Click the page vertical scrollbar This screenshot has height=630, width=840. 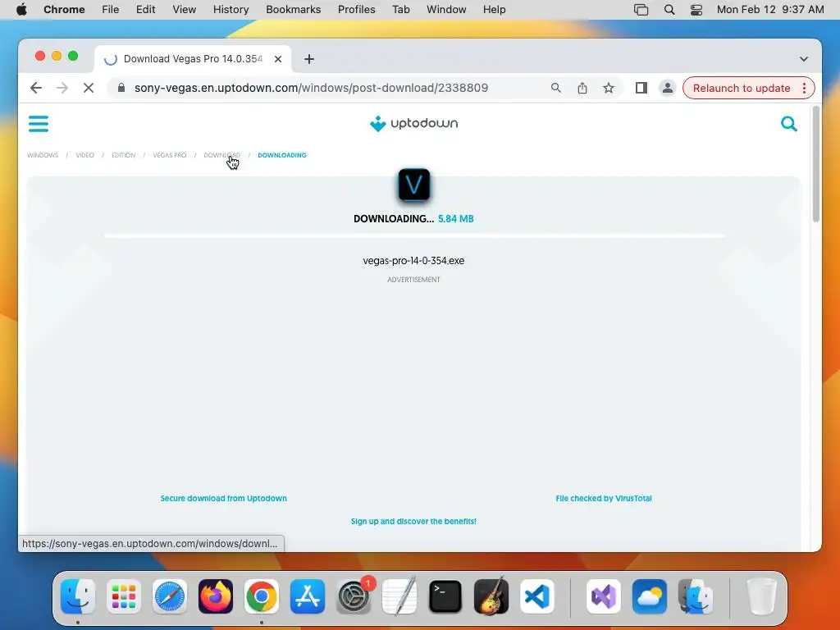816,164
